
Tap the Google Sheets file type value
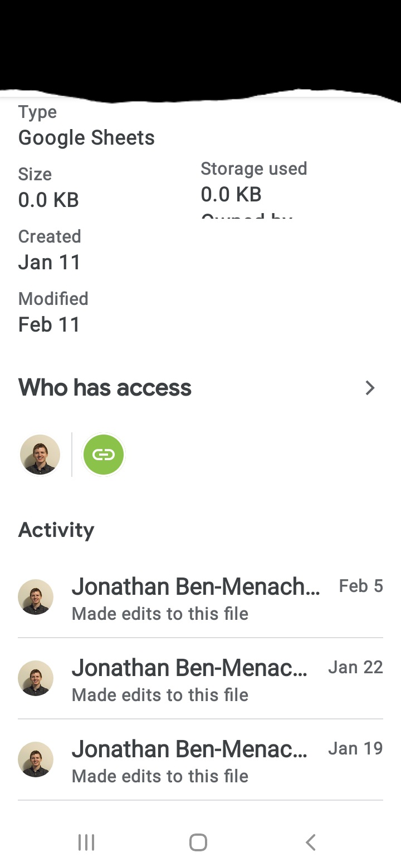coord(86,137)
